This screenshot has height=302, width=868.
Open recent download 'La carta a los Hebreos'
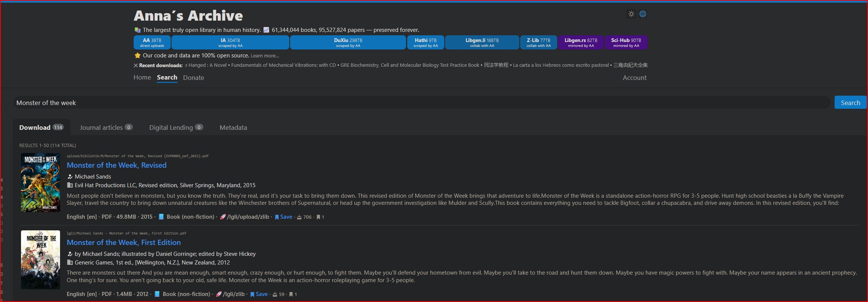point(561,65)
